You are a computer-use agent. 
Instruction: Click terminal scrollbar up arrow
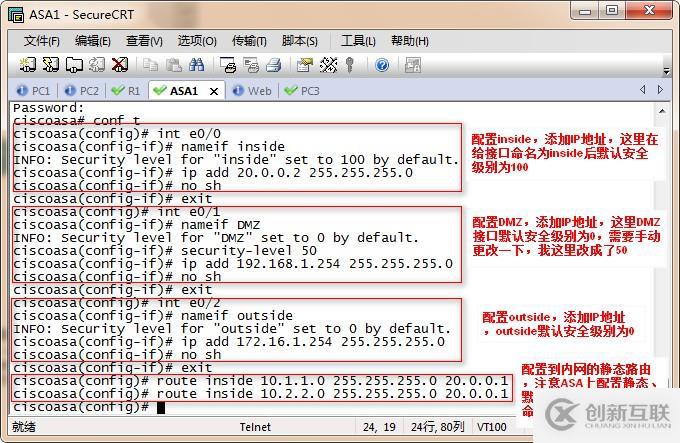point(662,111)
